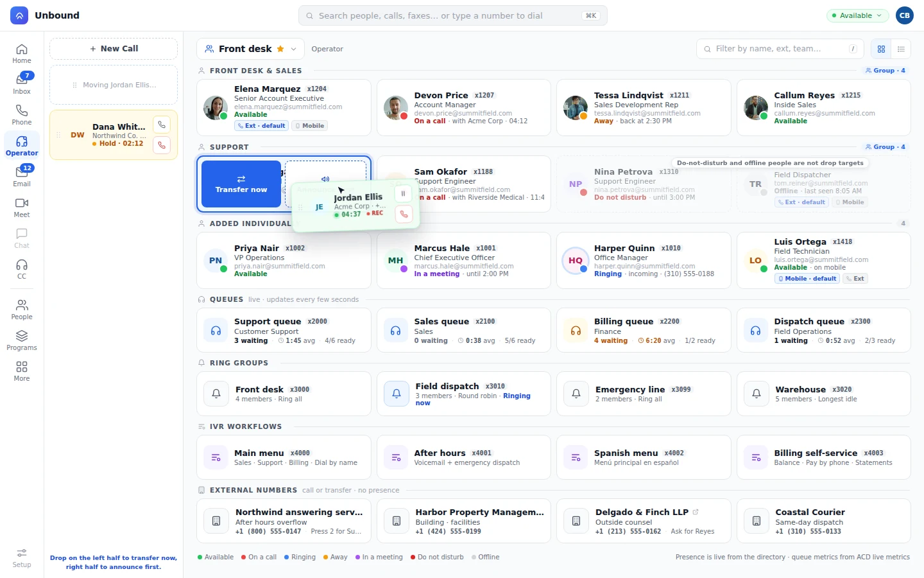
Task: Start a New Call
Action: pos(114,49)
